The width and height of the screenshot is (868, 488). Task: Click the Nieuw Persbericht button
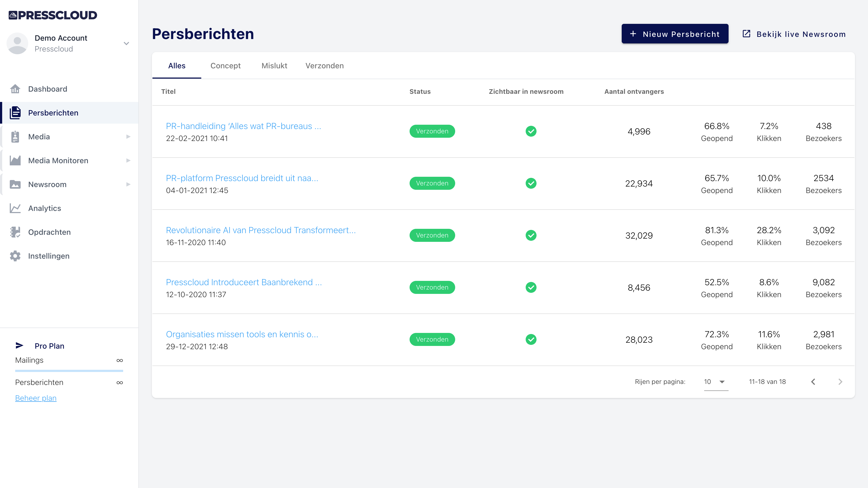(675, 34)
